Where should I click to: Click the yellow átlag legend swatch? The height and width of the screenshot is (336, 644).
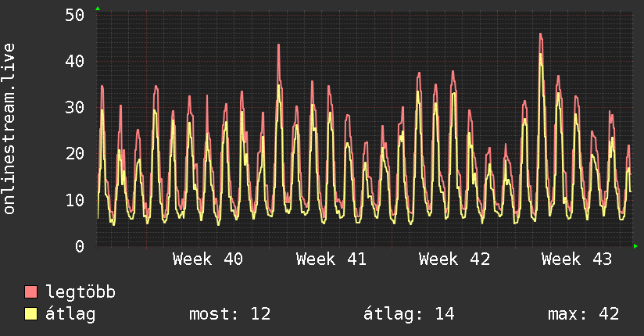30,313
